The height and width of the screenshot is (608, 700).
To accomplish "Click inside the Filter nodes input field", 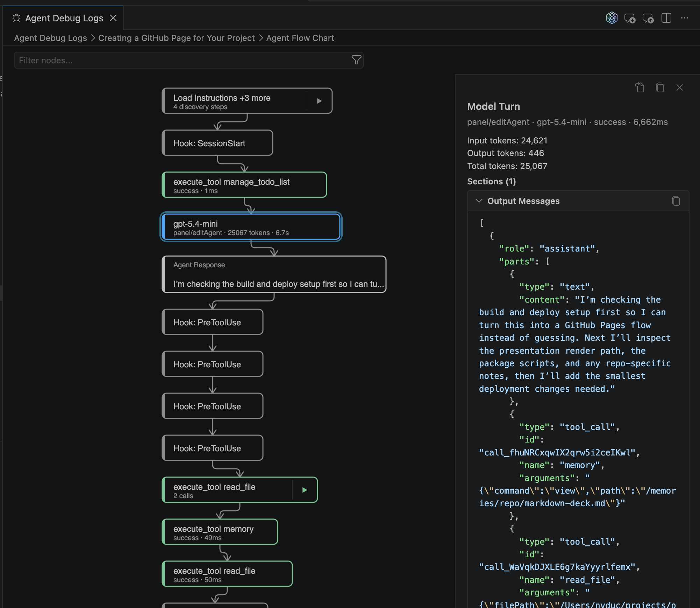I will click(140, 60).
